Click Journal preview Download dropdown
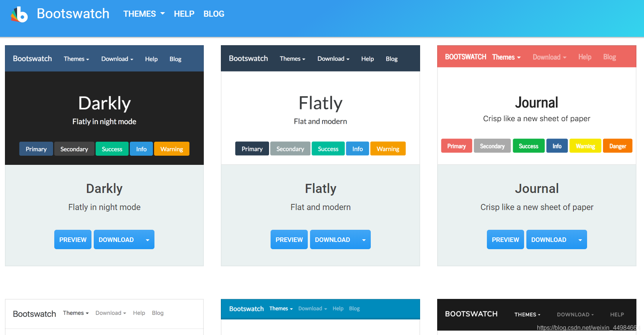Viewport: 644px width, 335px height. click(550, 57)
